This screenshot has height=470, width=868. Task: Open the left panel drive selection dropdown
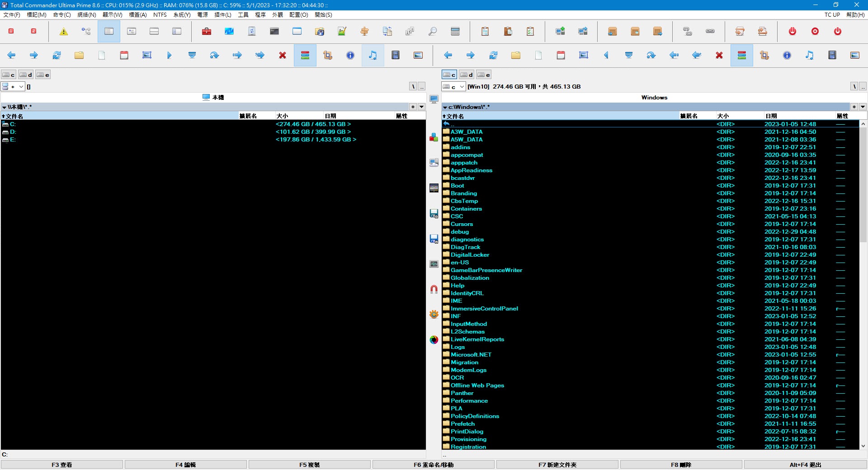(x=13, y=86)
